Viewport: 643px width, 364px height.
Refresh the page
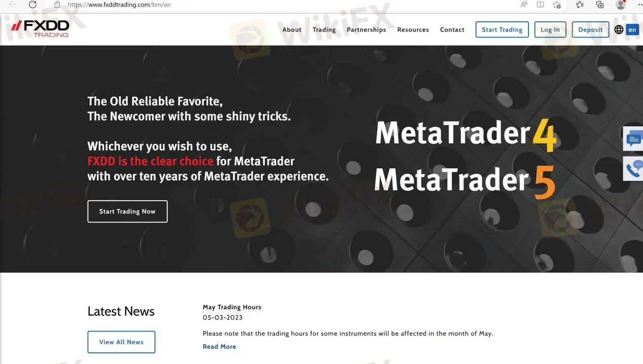coord(32,5)
